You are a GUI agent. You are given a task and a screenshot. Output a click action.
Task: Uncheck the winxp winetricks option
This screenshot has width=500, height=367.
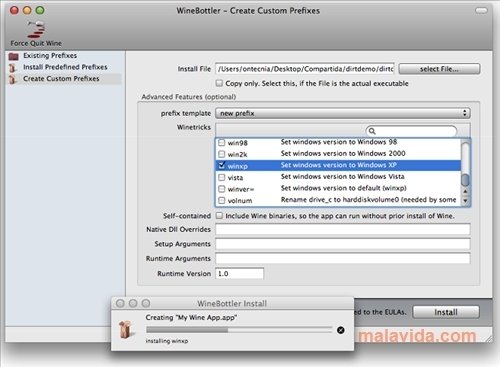click(x=222, y=165)
